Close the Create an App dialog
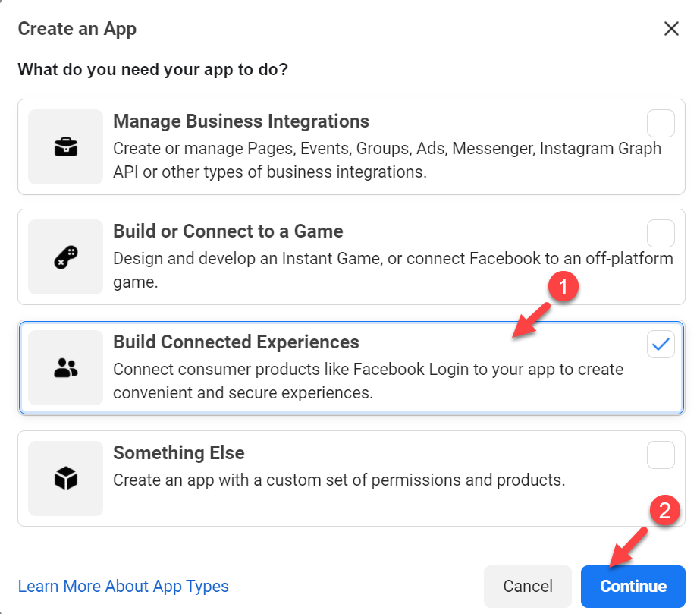The width and height of the screenshot is (700, 614). (x=671, y=29)
